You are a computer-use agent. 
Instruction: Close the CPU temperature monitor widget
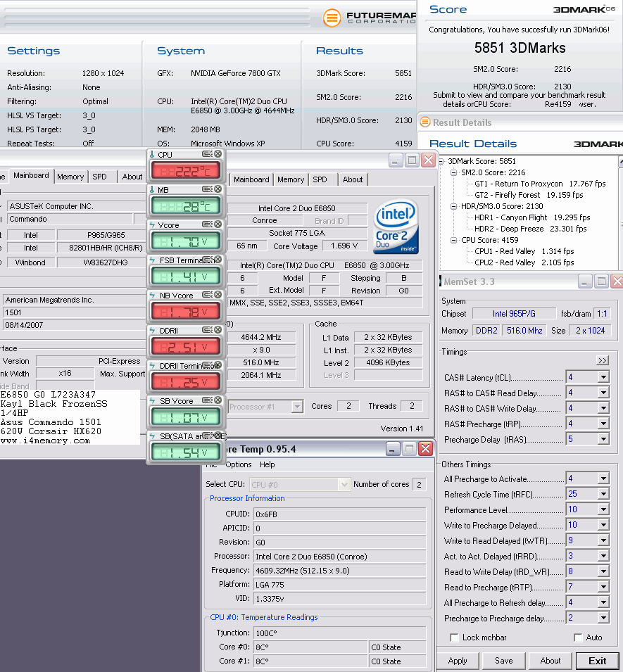pyautogui.click(x=218, y=154)
